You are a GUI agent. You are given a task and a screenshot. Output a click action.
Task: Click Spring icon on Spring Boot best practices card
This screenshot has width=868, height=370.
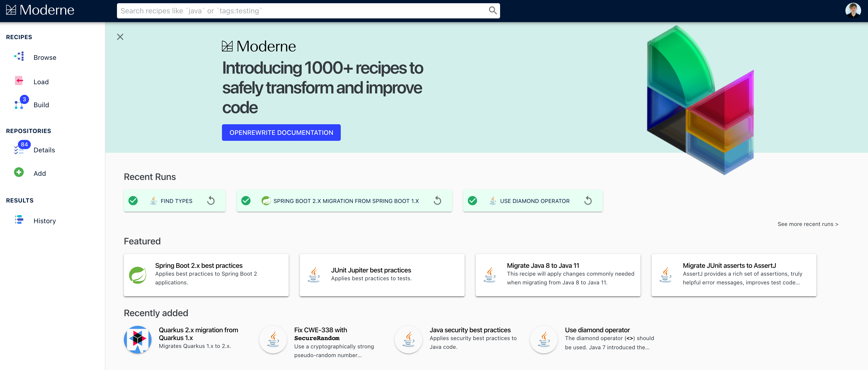click(138, 275)
